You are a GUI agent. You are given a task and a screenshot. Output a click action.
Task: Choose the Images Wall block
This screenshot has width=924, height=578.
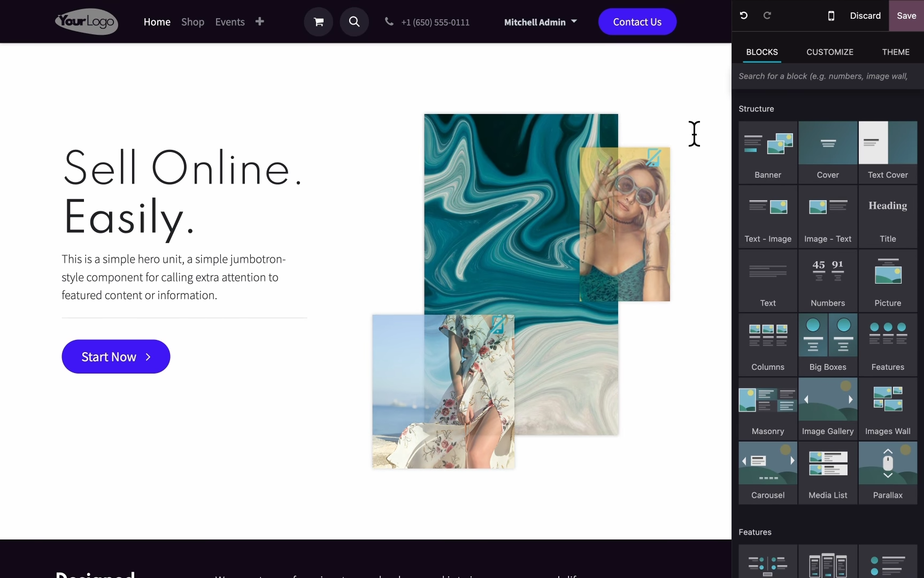pyautogui.click(x=888, y=409)
